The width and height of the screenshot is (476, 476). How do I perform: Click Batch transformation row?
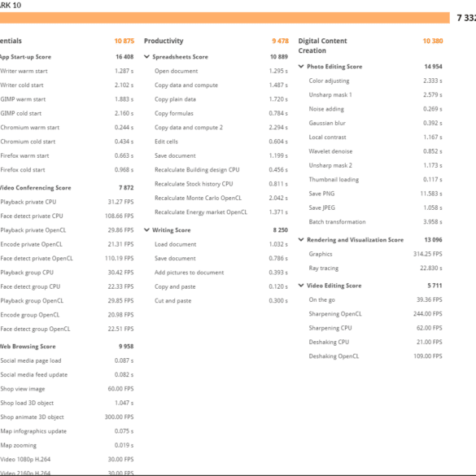click(376, 222)
